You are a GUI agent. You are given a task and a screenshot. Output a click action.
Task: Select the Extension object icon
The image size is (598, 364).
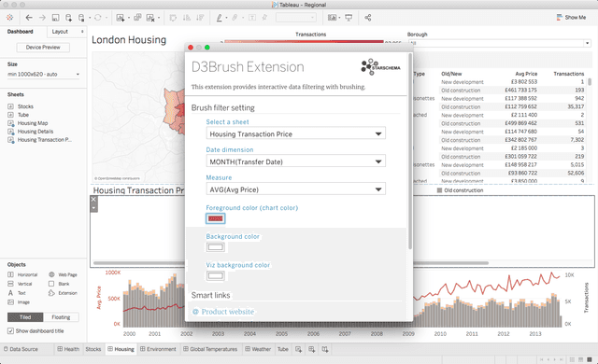pos(51,293)
